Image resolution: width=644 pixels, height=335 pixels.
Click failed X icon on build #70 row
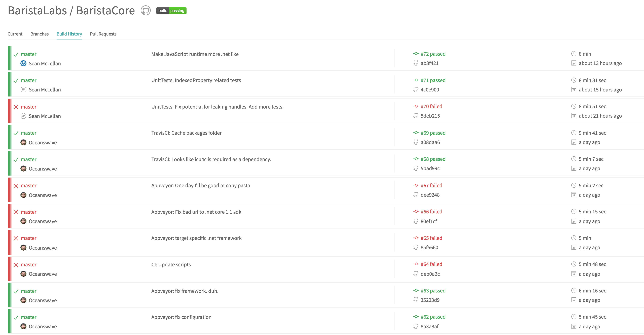click(16, 107)
